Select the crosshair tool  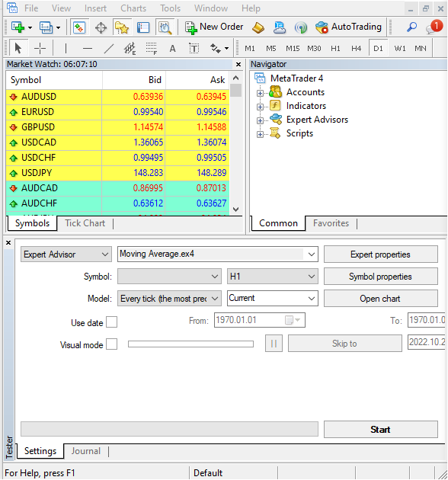point(40,48)
